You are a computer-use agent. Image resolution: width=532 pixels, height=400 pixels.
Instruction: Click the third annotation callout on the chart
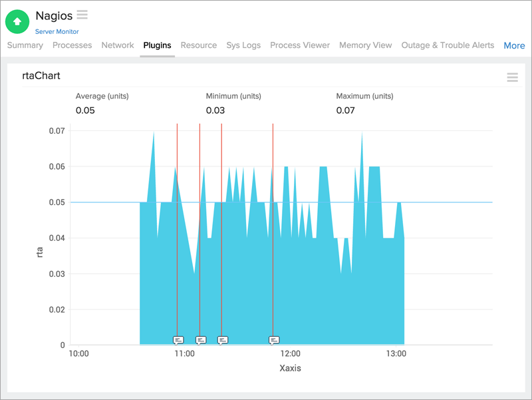pyautogui.click(x=223, y=339)
